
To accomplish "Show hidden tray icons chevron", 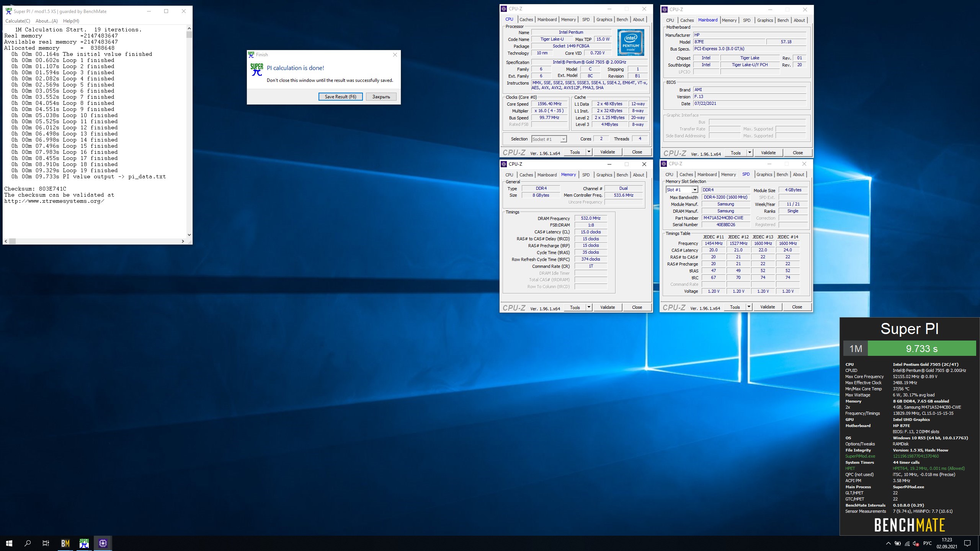I will click(x=888, y=543).
